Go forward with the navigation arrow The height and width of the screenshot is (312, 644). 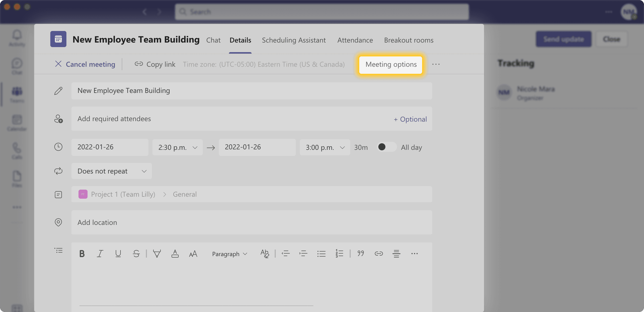pyautogui.click(x=159, y=12)
